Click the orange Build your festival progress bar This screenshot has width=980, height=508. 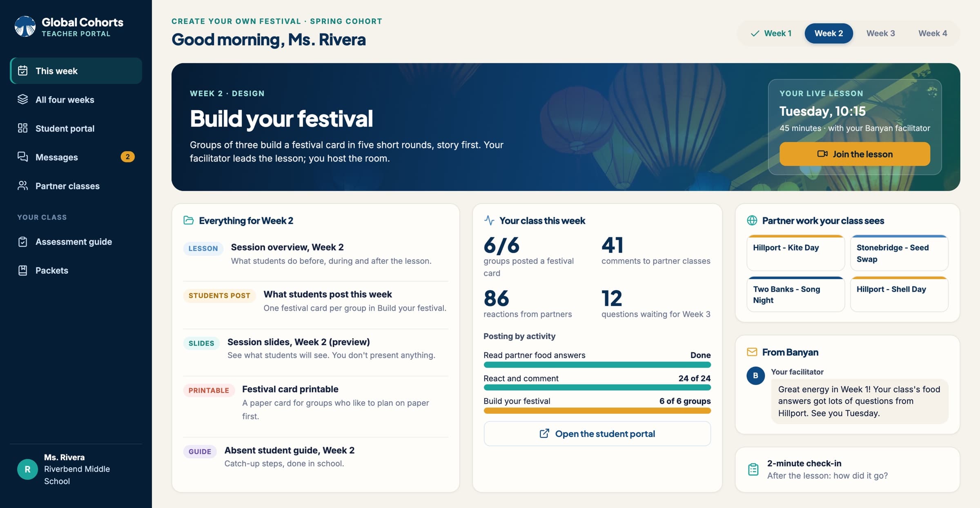597,410
